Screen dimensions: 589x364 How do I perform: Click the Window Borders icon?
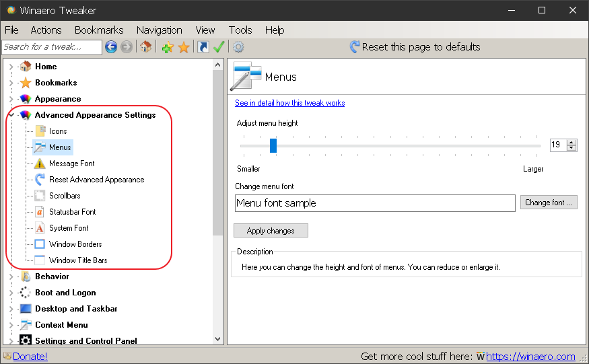pyautogui.click(x=40, y=244)
